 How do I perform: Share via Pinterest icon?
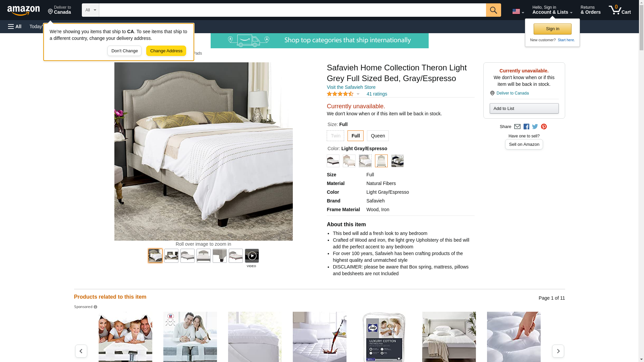point(544,127)
